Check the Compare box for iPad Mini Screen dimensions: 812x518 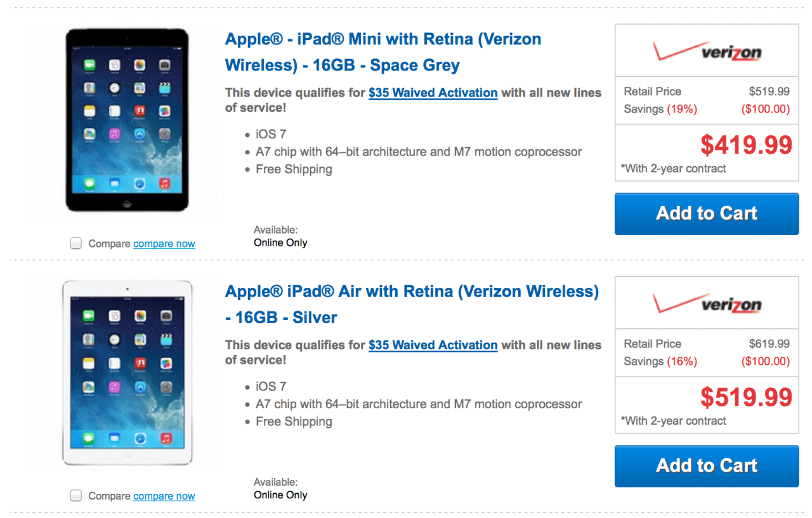pos(76,243)
